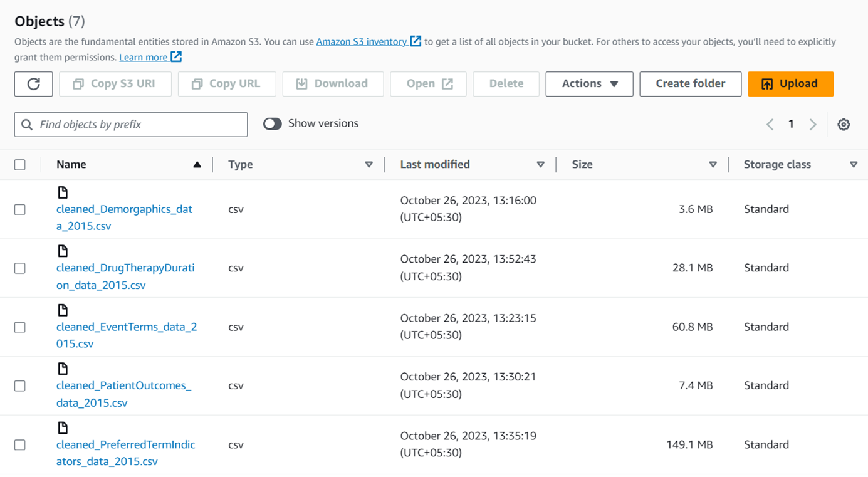Click the external link icon beside Learn more
Viewport: 868px width, 477px height.
176,56
